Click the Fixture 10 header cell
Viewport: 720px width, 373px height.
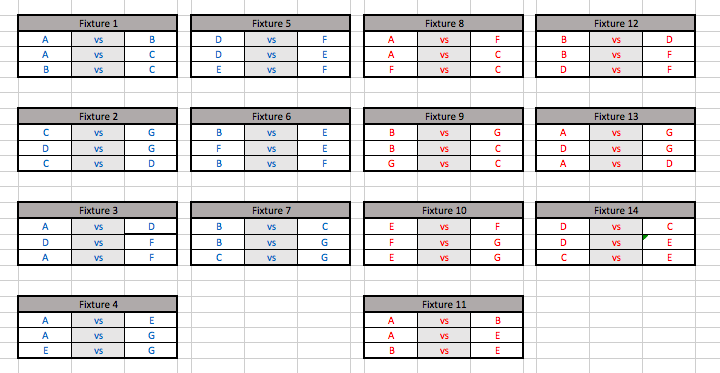coord(444,210)
